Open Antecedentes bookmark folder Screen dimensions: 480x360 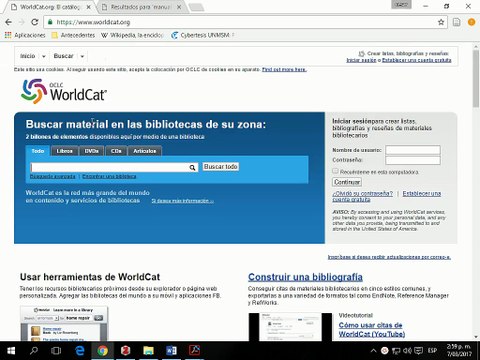tap(73, 35)
